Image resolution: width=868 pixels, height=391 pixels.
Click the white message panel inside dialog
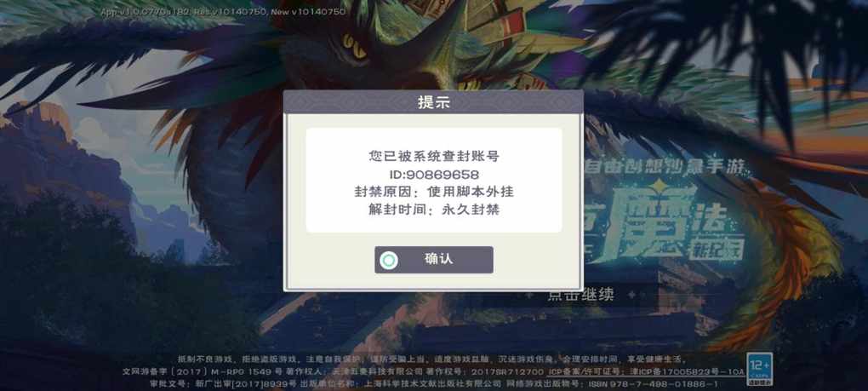[433, 181]
